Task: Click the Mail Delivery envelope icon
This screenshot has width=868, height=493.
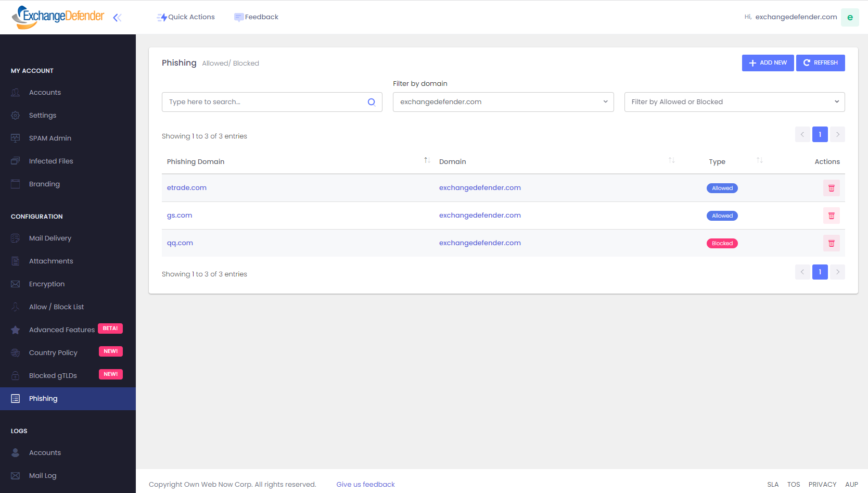Action: click(x=16, y=238)
